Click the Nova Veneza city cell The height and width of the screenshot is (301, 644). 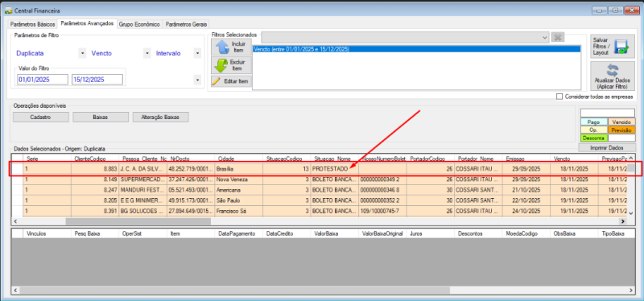[x=239, y=179]
